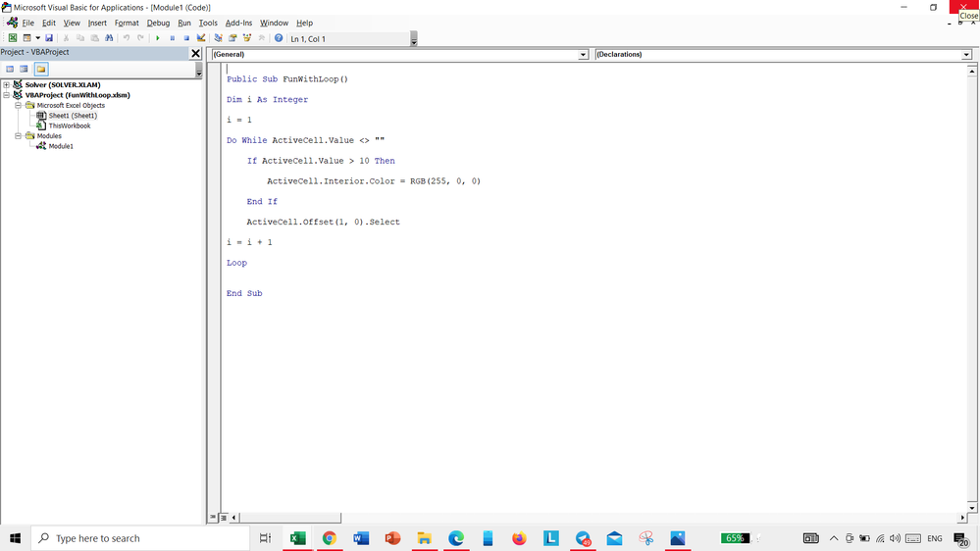Click the Cut scissors toolbar icon

click(66, 38)
